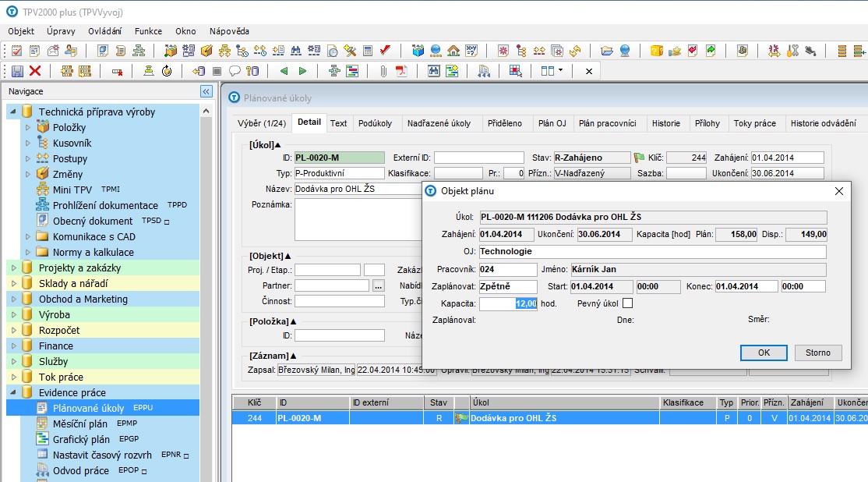
Task: Open the Objekt menu
Action: coord(21,31)
